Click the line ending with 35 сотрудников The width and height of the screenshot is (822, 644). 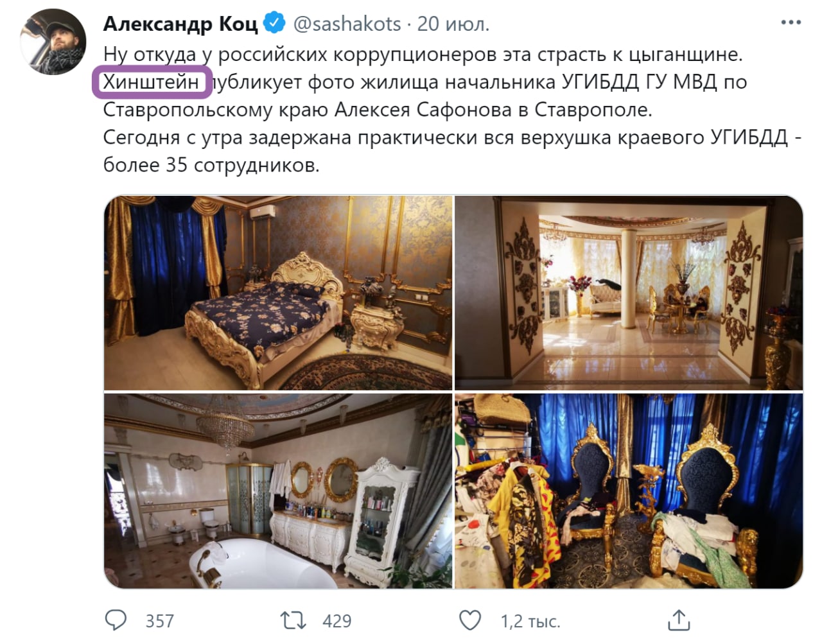(211, 165)
